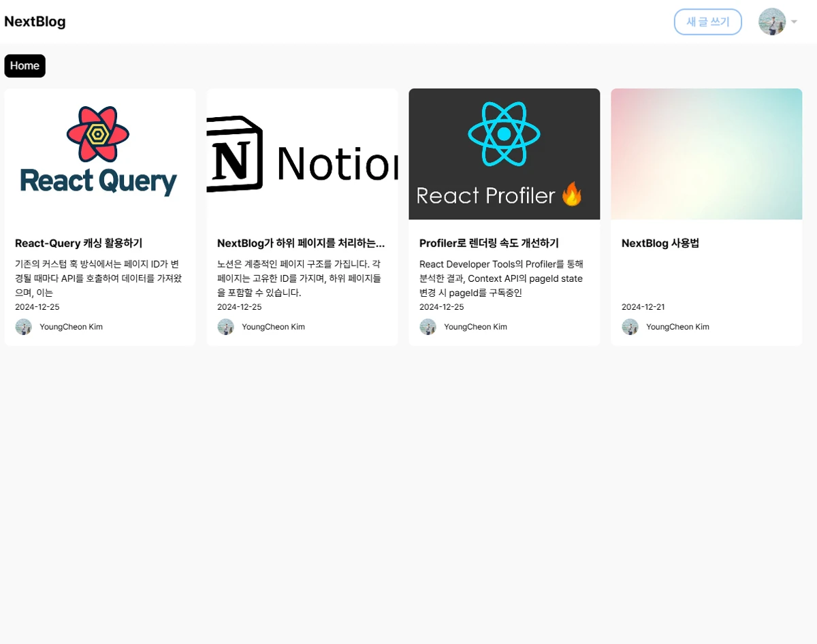Click the 새 글 쓰기 button
Screen dimensions: 817x644
click(707, 22)
